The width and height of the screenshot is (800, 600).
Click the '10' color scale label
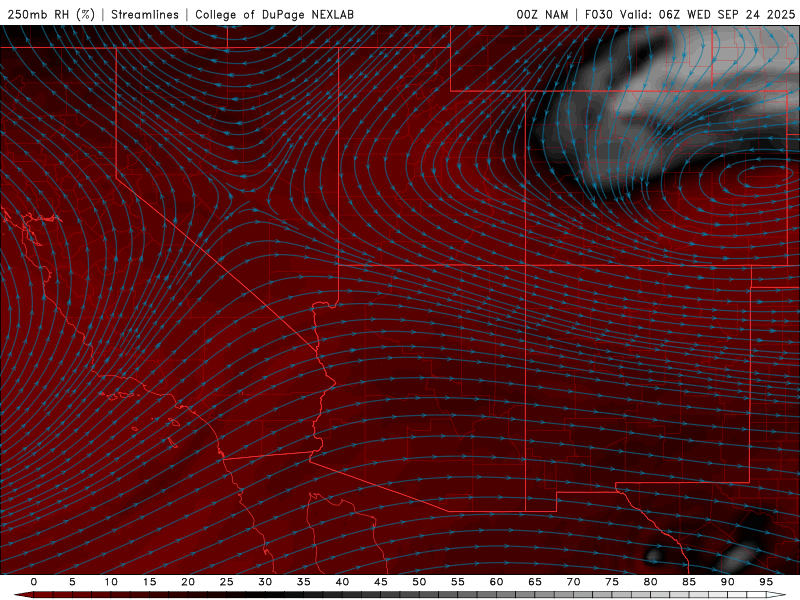click(111, 582)
